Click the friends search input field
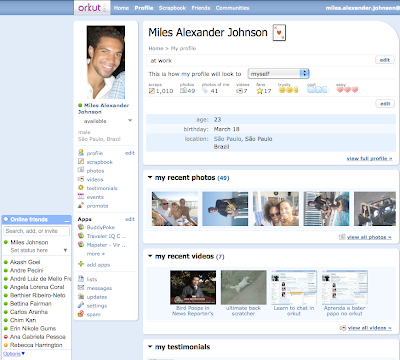400x360 pixels. click(37, 231)
